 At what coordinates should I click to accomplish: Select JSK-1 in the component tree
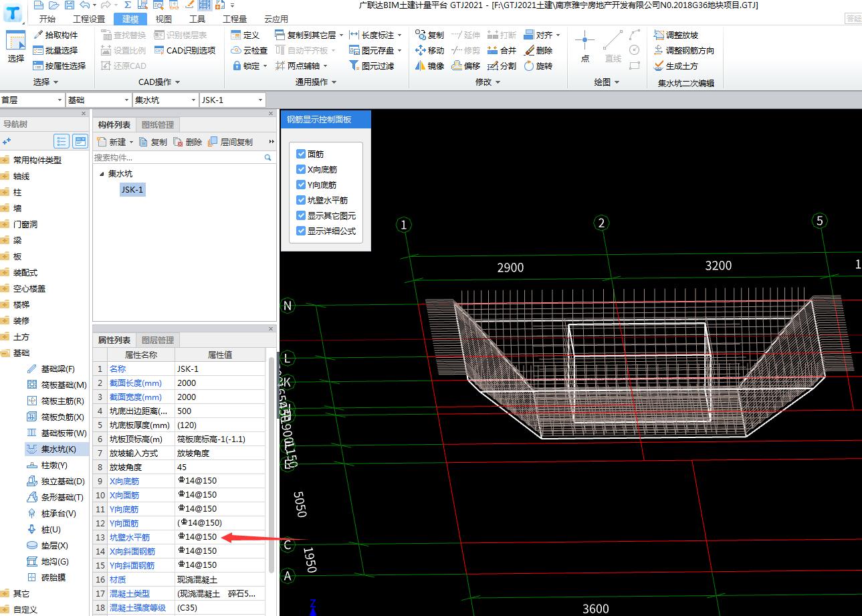[x=132, y=190]
